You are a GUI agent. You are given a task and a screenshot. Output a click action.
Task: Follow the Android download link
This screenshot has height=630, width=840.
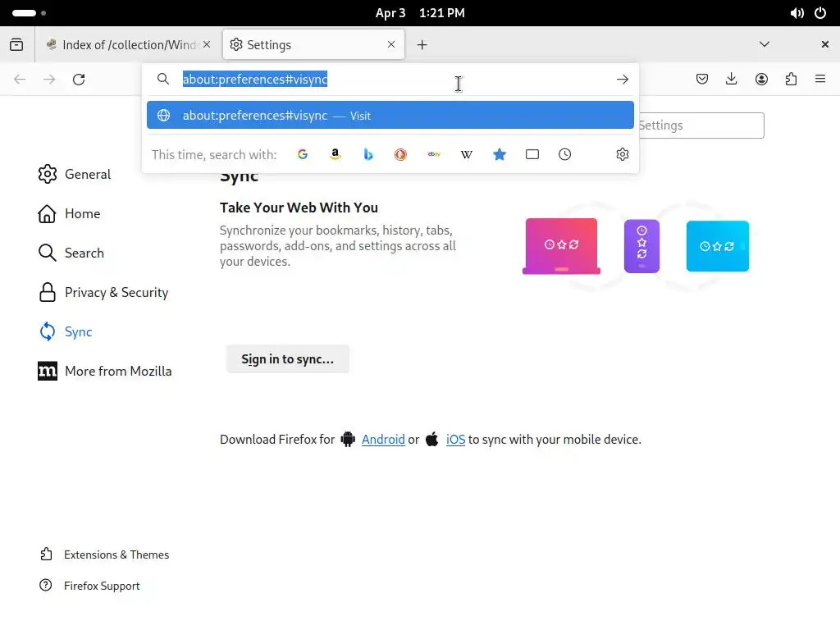point(383,440)
